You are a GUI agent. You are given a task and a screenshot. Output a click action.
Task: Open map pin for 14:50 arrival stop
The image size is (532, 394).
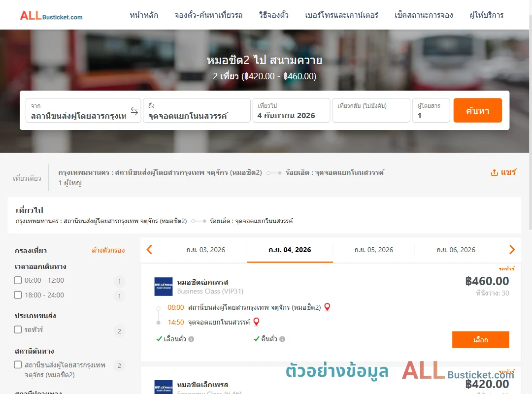pos(257,322)
